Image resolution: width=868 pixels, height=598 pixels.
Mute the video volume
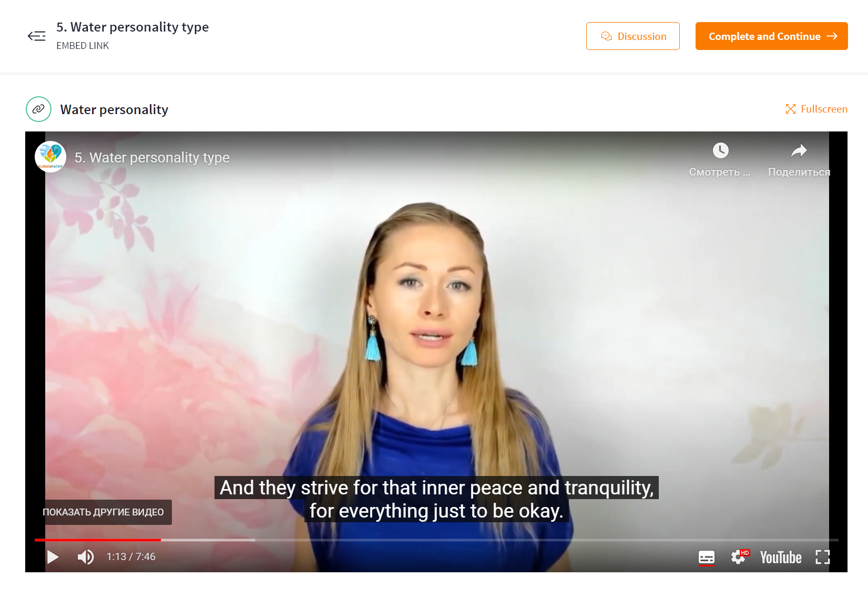[x=86, y=557]
